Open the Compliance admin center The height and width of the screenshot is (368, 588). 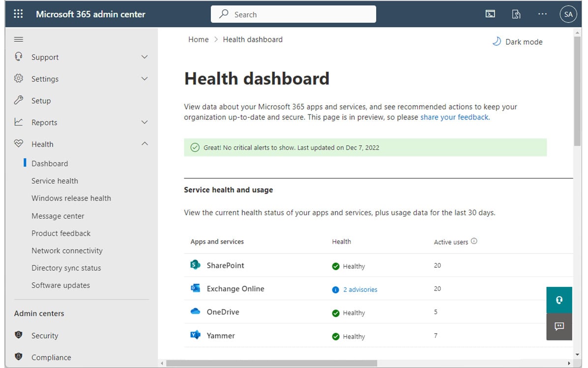tap(51, 357)
